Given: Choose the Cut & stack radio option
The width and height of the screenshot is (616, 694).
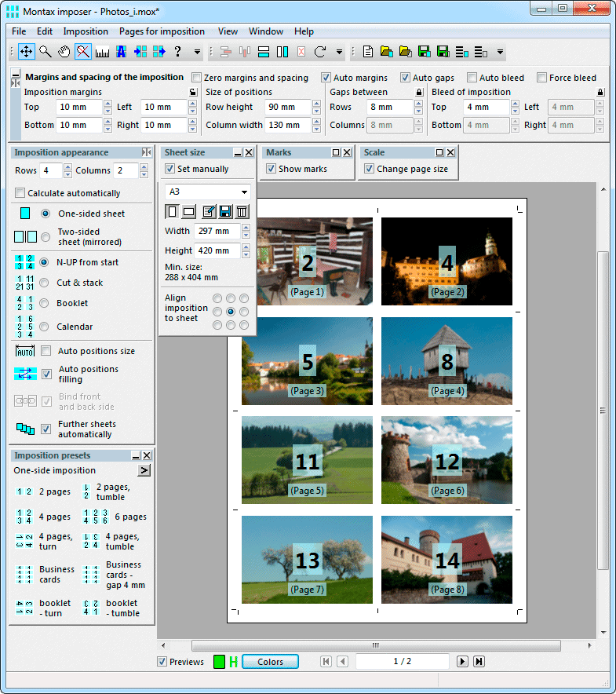Looking at the screenshot, I should (44, 283).
